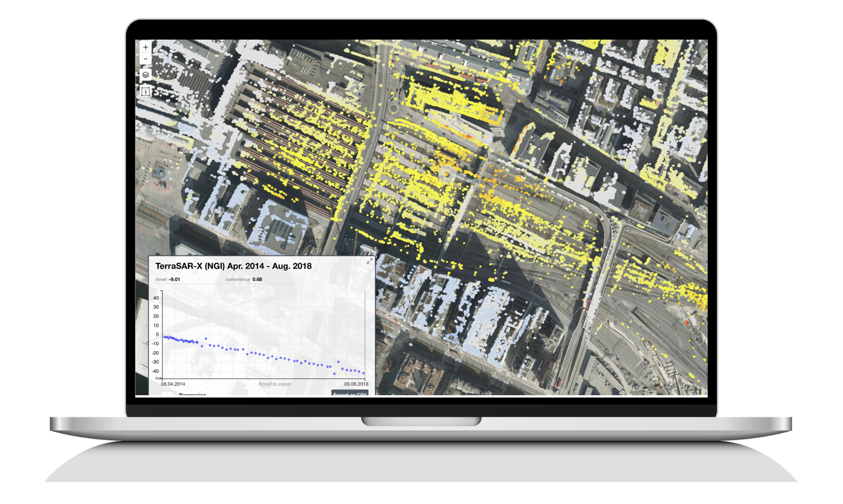Toggle the Regression switch

click(x=168, y=395)
